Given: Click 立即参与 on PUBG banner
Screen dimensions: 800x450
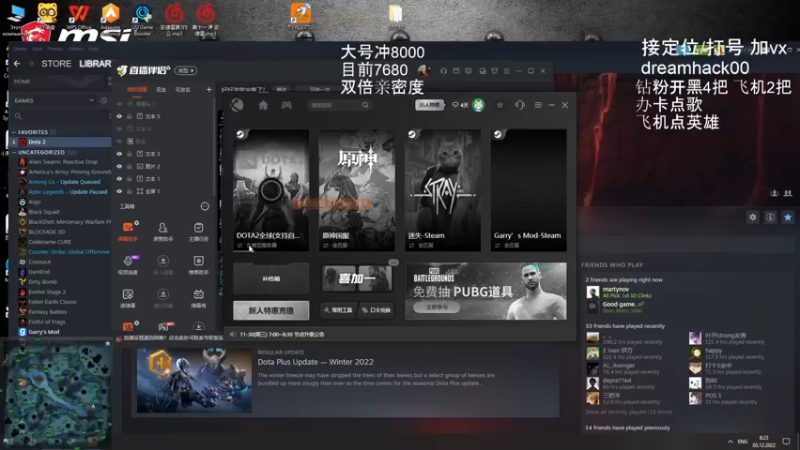Looking at the screenshot, I should click(x=437, y=307).
